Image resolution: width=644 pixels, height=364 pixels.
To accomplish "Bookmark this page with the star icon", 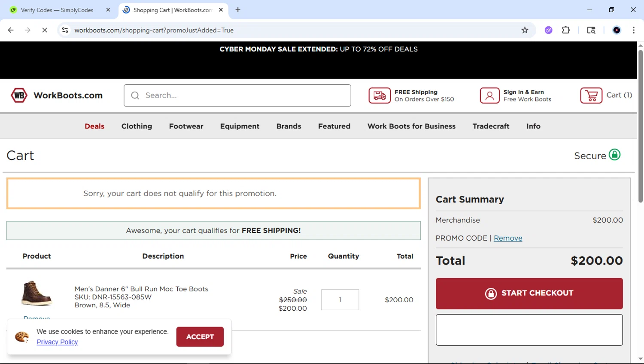I will [x=525, y=30].
